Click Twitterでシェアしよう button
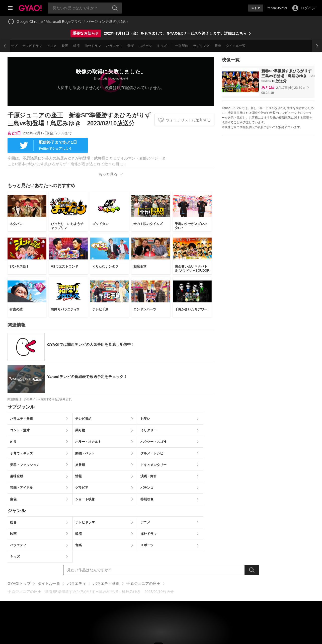The height and width of the screenshot is (644, 322). pos(48,145)
